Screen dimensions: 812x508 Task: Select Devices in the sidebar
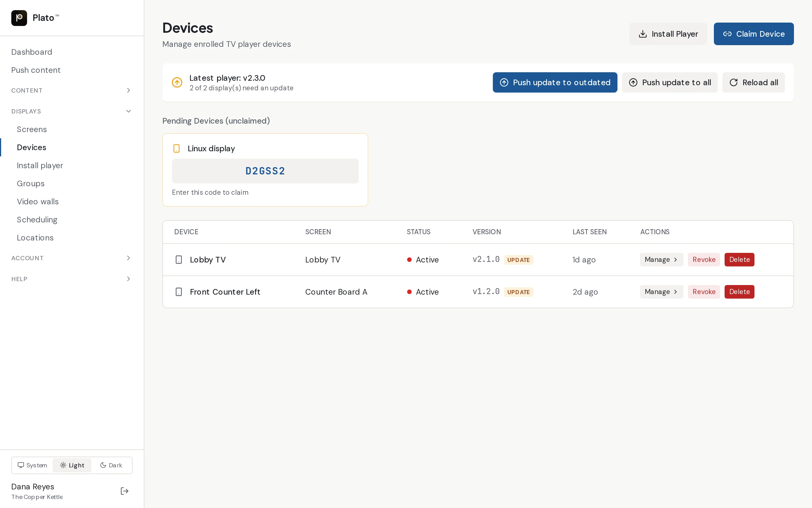(x=72, y=148)
